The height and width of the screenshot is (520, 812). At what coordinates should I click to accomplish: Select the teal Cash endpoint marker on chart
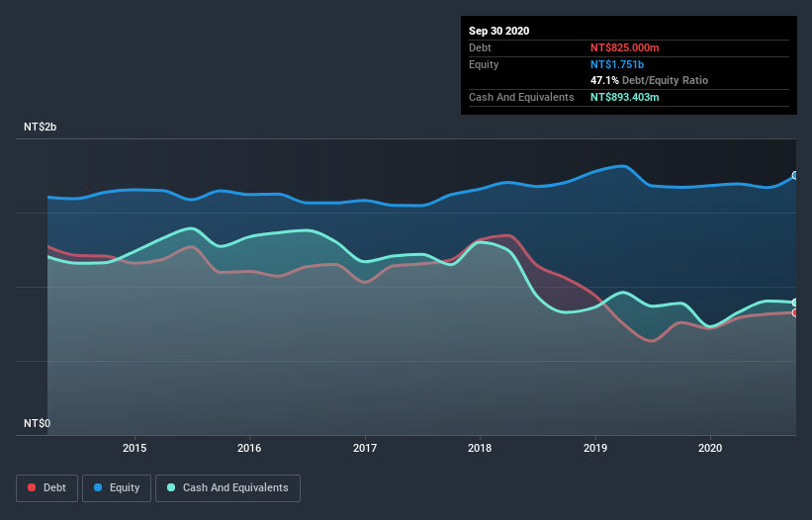point(795,303)
